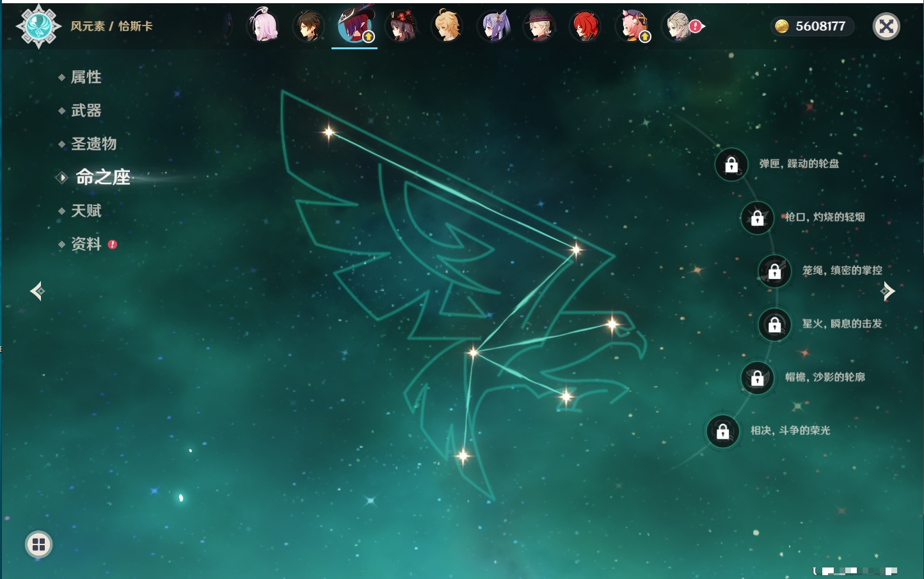Select Zhongli's avatar in the character bar
This screenshot has width=924, height=579.
point(308,27)
